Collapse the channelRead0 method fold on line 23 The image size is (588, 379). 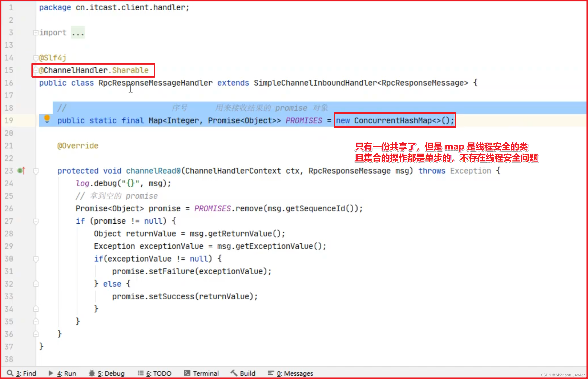click(x=36, y=171)
